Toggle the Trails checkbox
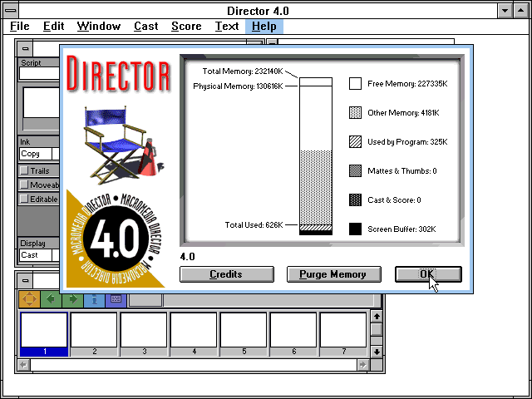Image resolution: width=532 pixels, height=399 pixels. click(x=24, y=170)
